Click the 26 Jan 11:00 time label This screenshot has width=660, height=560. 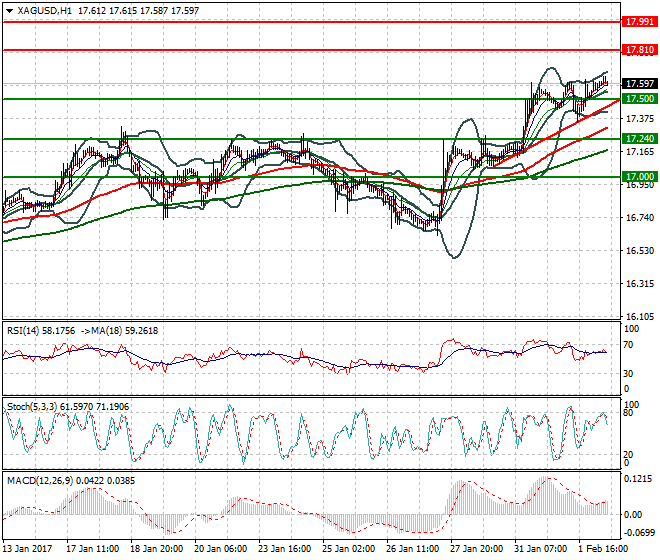412,549
